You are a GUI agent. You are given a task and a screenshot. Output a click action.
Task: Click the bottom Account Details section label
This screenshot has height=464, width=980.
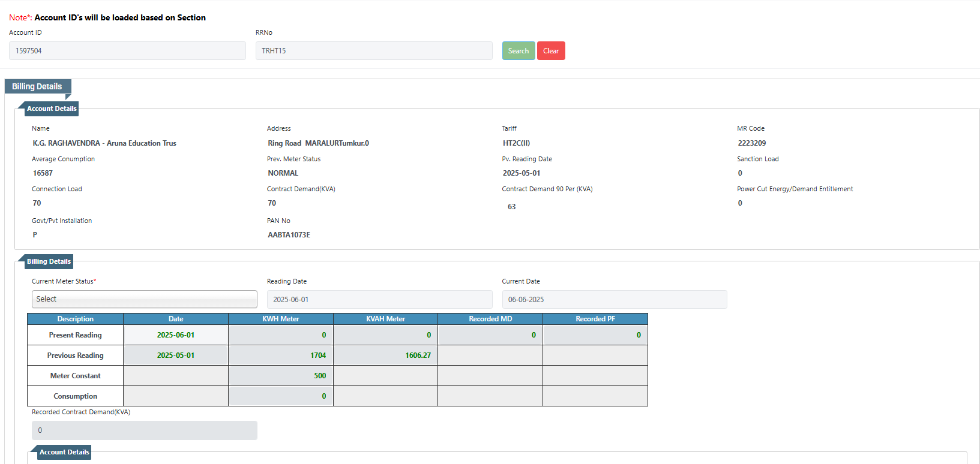pos(64,452)
